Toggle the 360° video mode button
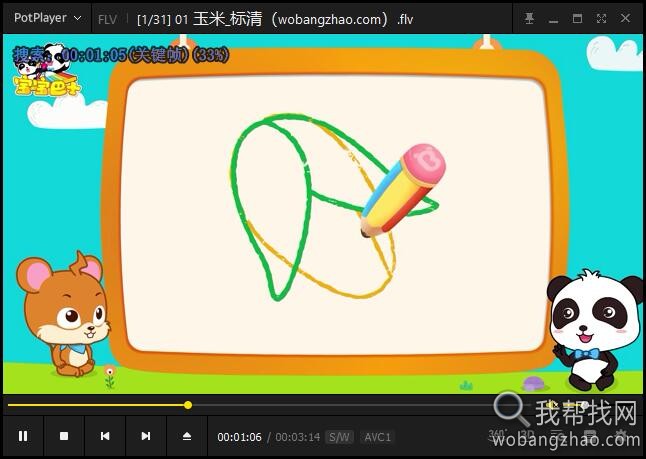Screen dimensions: 646x459 tap(498, 434)
